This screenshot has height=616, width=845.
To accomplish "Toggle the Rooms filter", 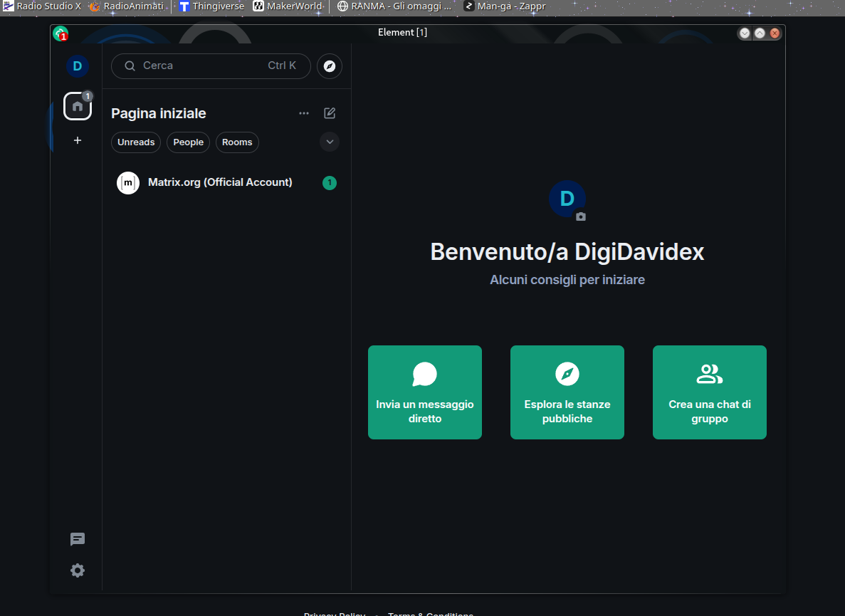I will click(x=237, y=142).
